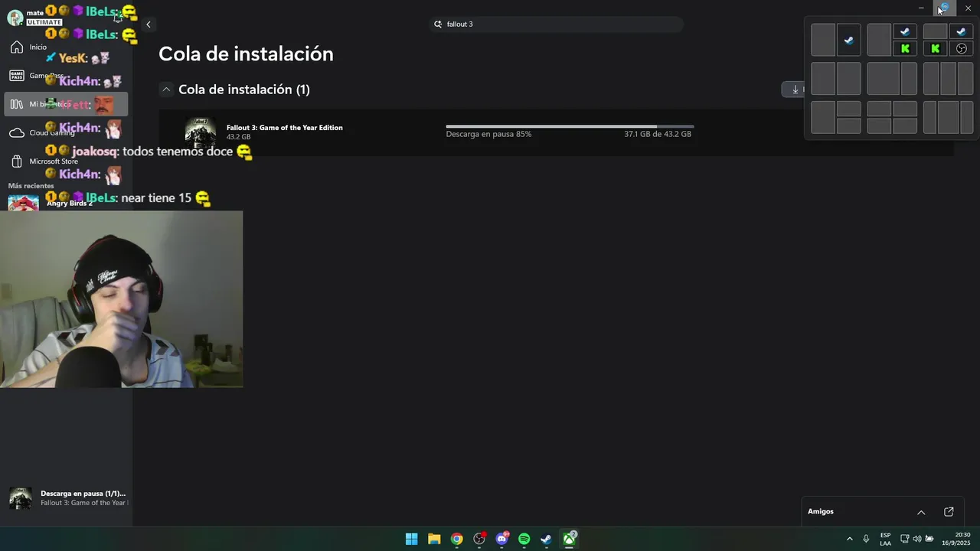Click the Fallout 3 cover thumbnail in the queue
980x551 pixels.
(x=201, y=132)
